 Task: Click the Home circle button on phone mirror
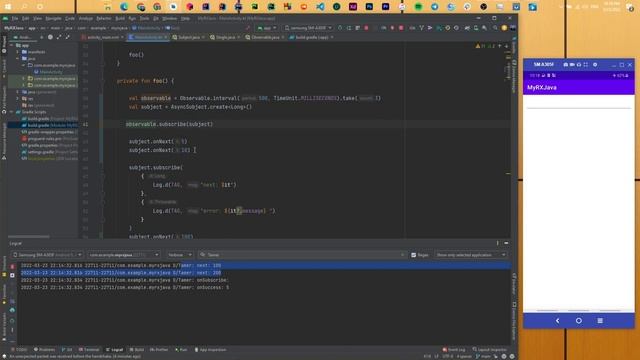tap(579, 321)
